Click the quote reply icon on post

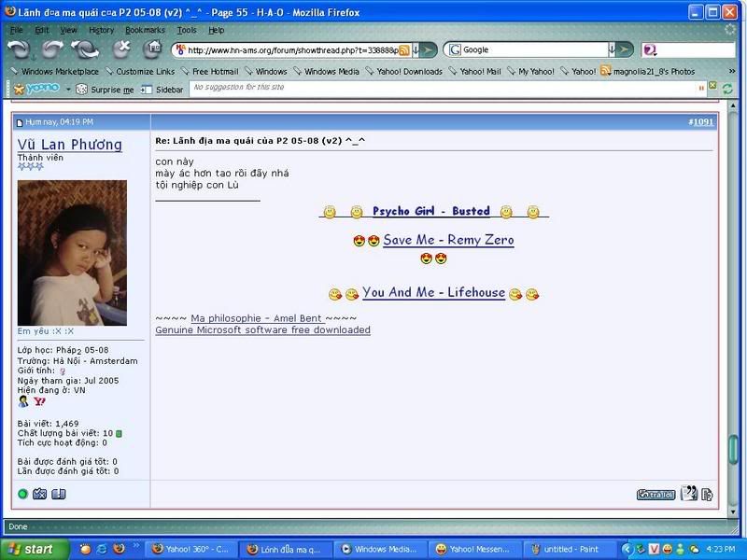point(688,494)
